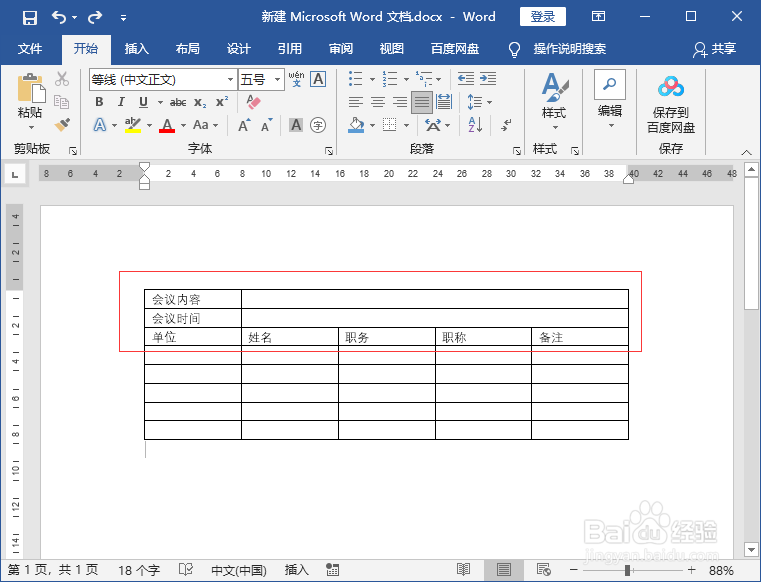Undo the last action

(x=59, y=17)
